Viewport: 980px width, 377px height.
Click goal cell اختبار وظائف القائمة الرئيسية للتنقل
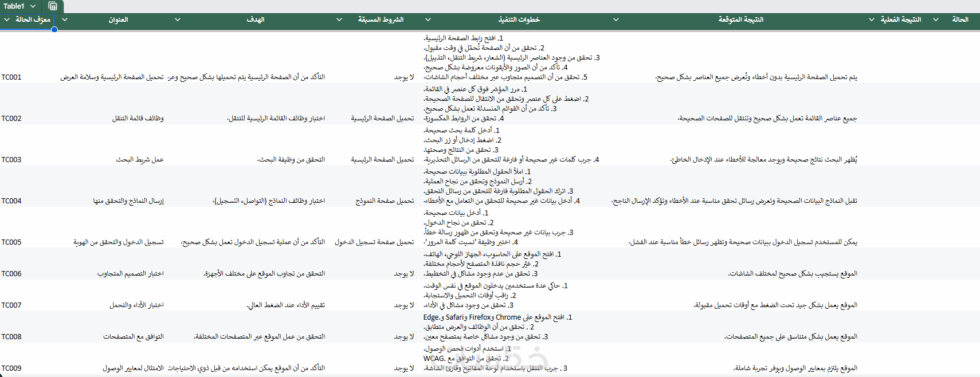coord(276,119)
